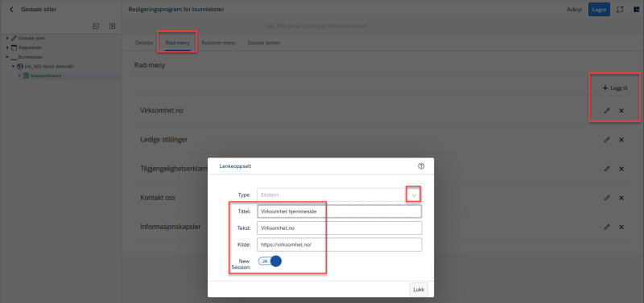The height and width of the screenshot is (303, 644).
Task: Toggle fullscreen mode icon in header
Action: pyautogui.click(x=621, y=10)
